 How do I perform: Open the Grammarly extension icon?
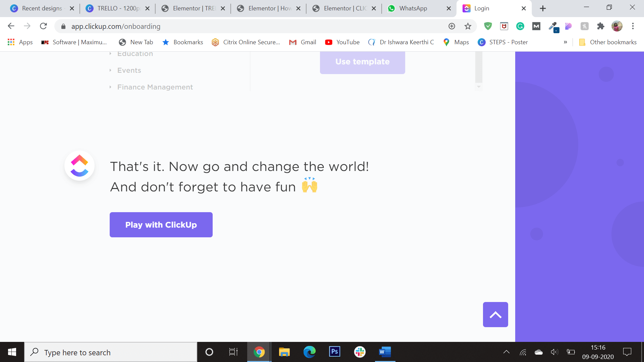tap(520, 26)
